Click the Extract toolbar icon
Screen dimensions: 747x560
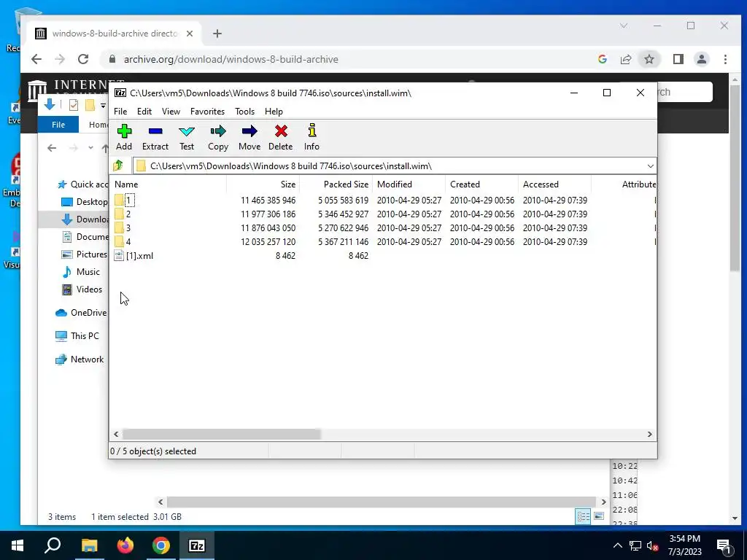point(155,137)
